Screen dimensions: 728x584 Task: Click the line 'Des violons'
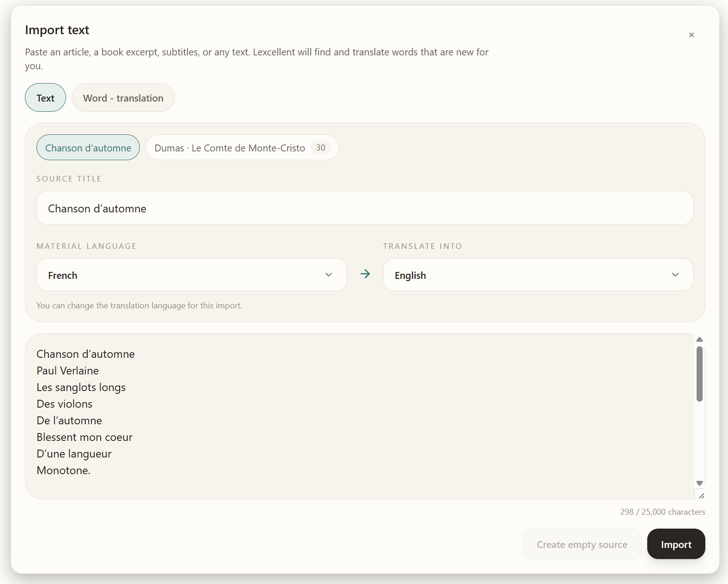coord(64,404)
